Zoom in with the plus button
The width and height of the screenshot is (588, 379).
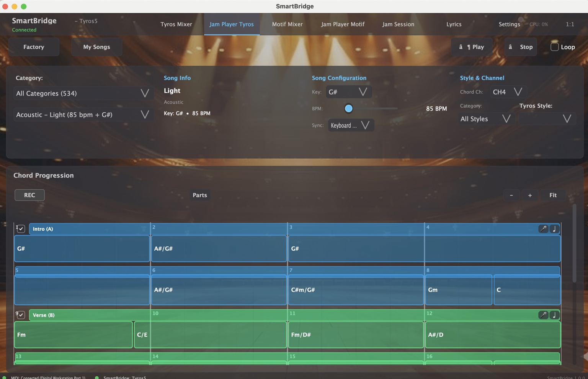pyautogui.click(x=530, y=195)
